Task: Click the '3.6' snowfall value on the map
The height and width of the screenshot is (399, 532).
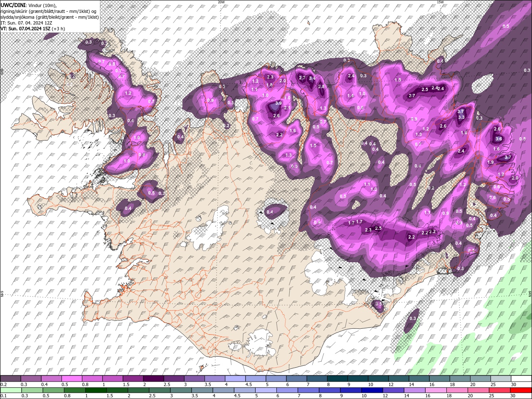Action: [499, 139]
